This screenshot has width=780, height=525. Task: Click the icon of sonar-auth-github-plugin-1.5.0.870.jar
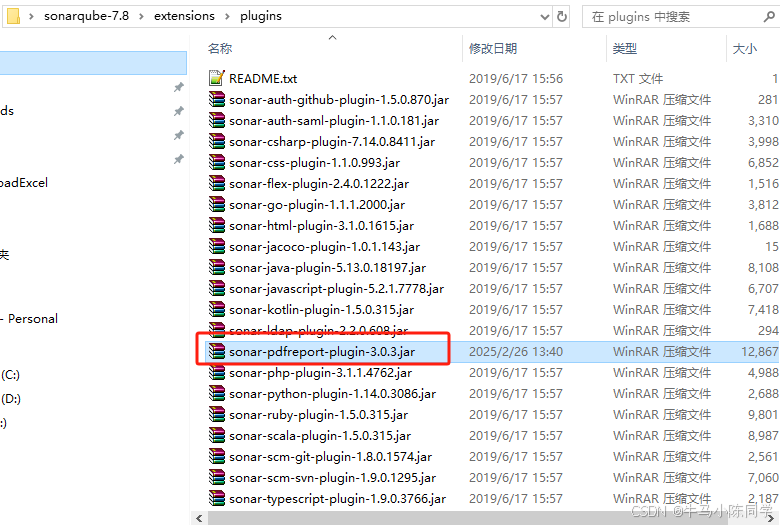(216, 100)
